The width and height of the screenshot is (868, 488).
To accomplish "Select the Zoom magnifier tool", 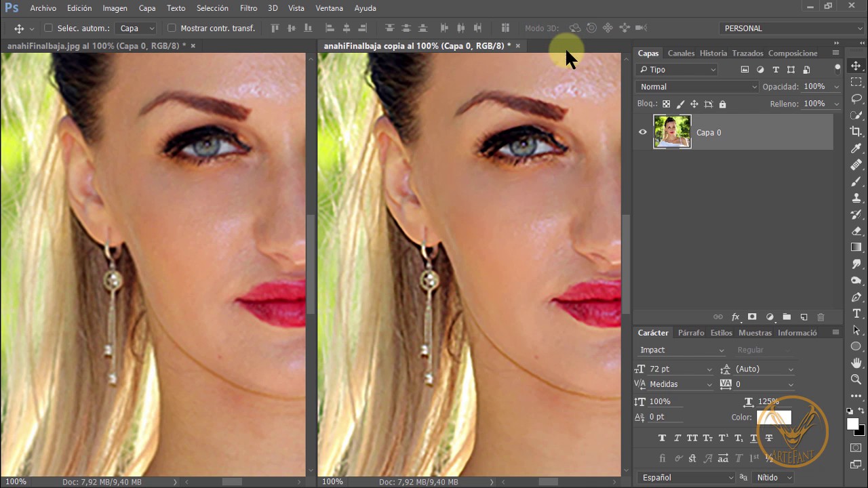I will tap(856, 380).
